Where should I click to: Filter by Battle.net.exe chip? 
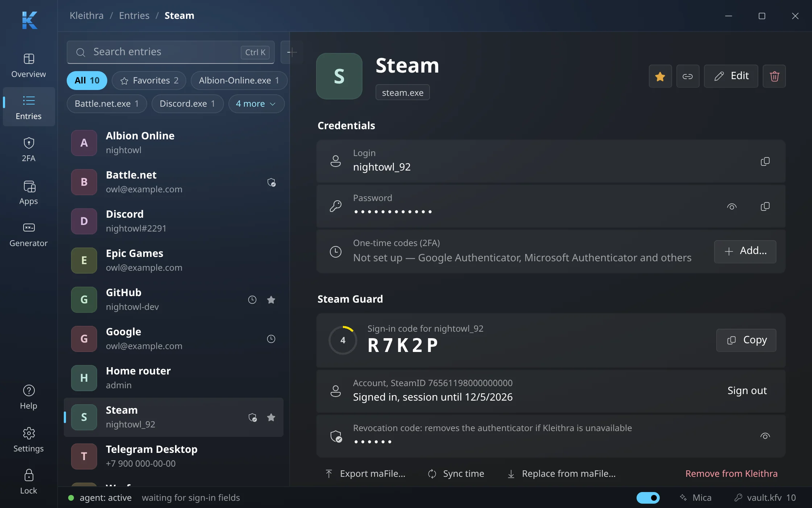107,104
